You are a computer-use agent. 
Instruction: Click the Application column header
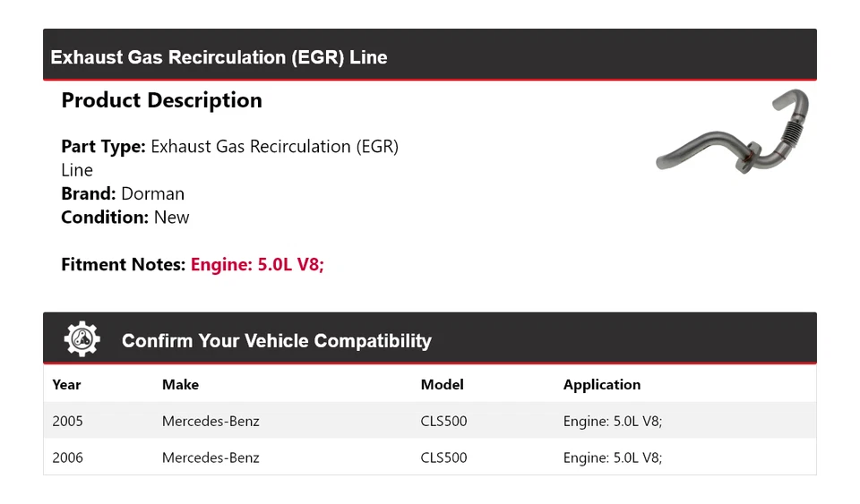point(601,385)
